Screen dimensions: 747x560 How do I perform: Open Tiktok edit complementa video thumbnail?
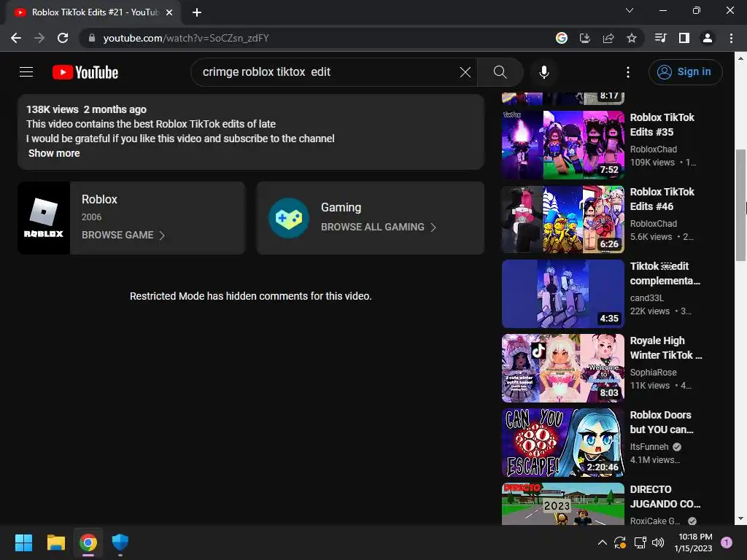[x=563, y=294]
